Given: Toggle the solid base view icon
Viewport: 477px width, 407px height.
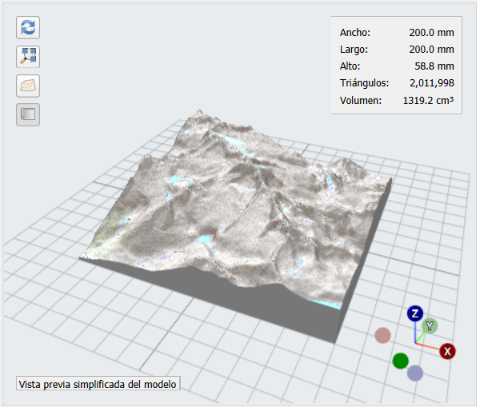Looking at the screenshot, I should pos(28,115).
